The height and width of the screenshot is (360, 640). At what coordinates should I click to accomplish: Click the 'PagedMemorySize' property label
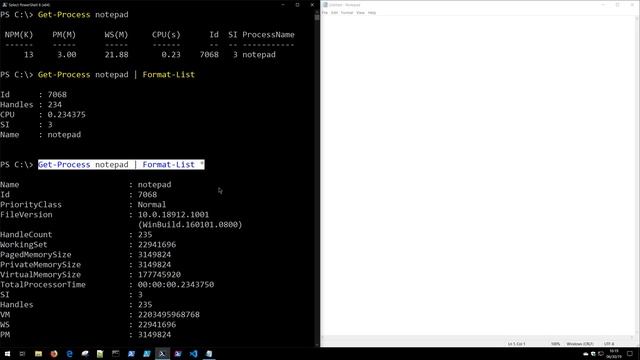click(36, 255)
